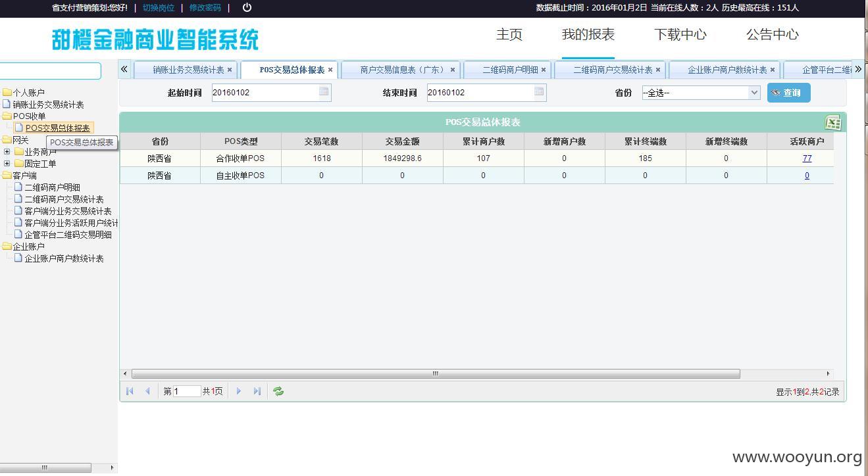
Task: Click the 企业账户商户数统计表 document icon in tree
Action: point(18,258)
